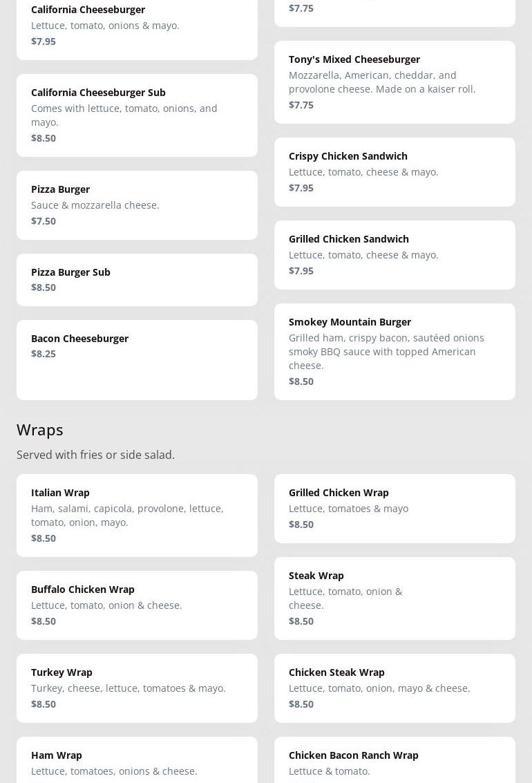Open the Bacon Cheeseburger item
The width and height of the screenshot is (532, 783).
(x=137, y=359)
